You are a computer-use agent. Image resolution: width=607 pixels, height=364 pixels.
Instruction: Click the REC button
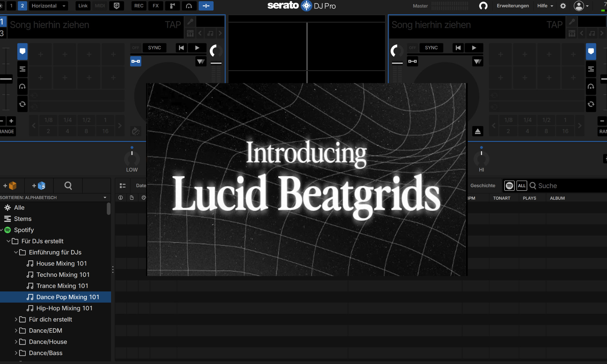pos(139,6)
